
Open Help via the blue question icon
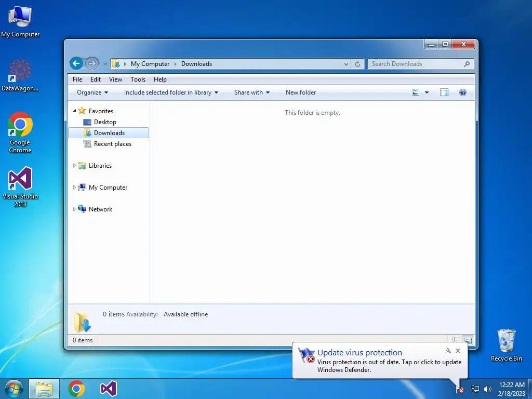click(x=463, y=92)
